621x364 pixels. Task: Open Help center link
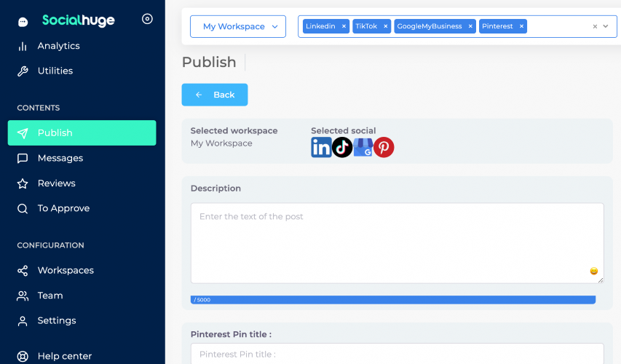(x=65, y=356)
